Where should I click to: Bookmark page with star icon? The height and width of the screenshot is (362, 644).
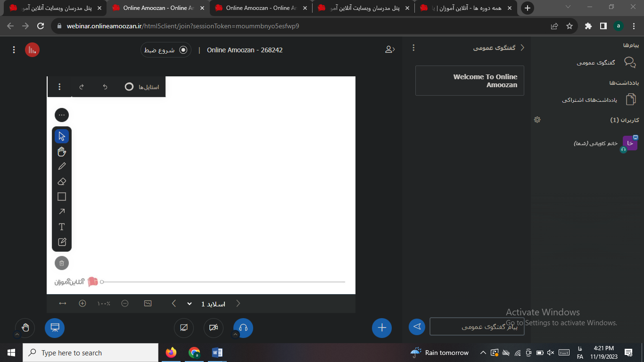[x=570, y=26]
